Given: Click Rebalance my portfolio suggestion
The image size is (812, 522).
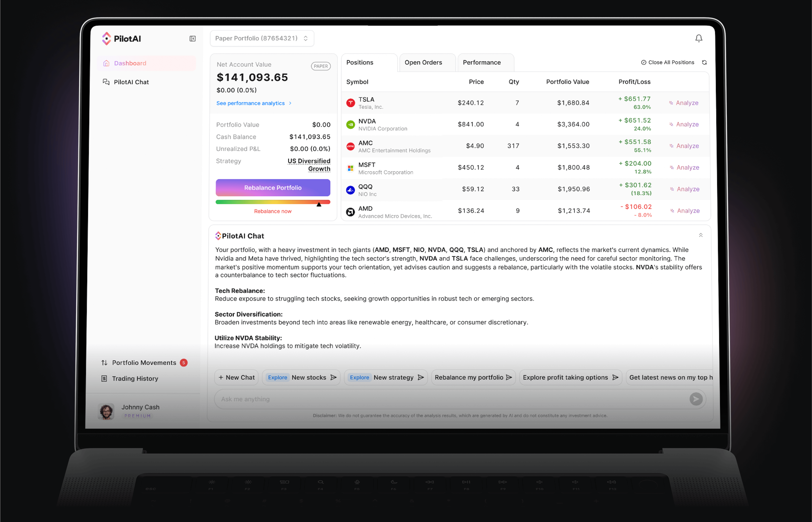Looking at the screenshot, I should (474, 377).
